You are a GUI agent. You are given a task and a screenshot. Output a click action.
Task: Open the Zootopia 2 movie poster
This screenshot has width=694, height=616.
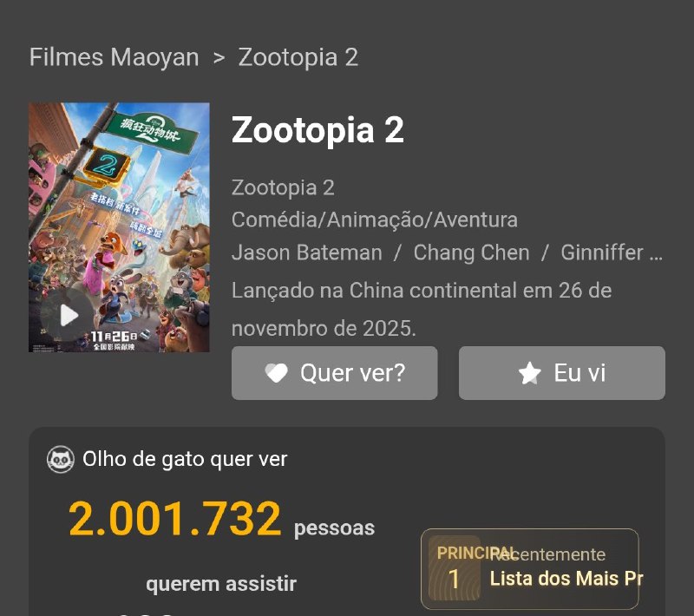pos(119,227)
